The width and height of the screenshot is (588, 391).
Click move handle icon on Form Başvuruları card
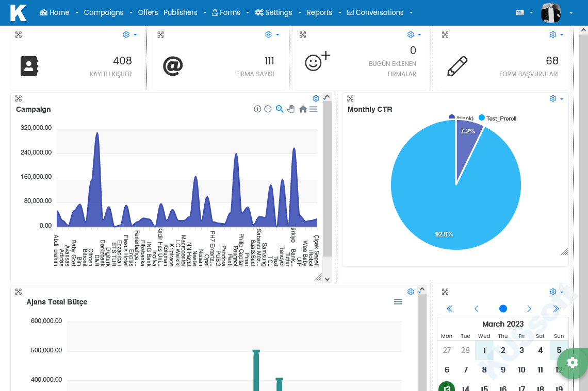(x=445, y=35)
